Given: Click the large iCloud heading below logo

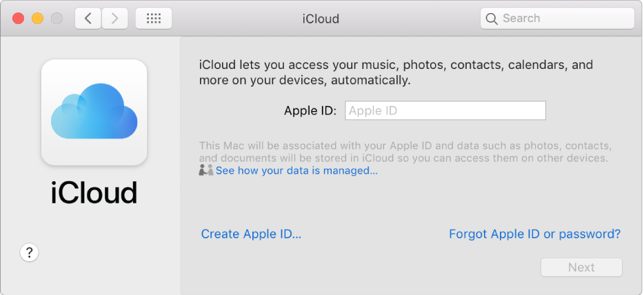Looking at the screenshot, I should pos(94,192).
